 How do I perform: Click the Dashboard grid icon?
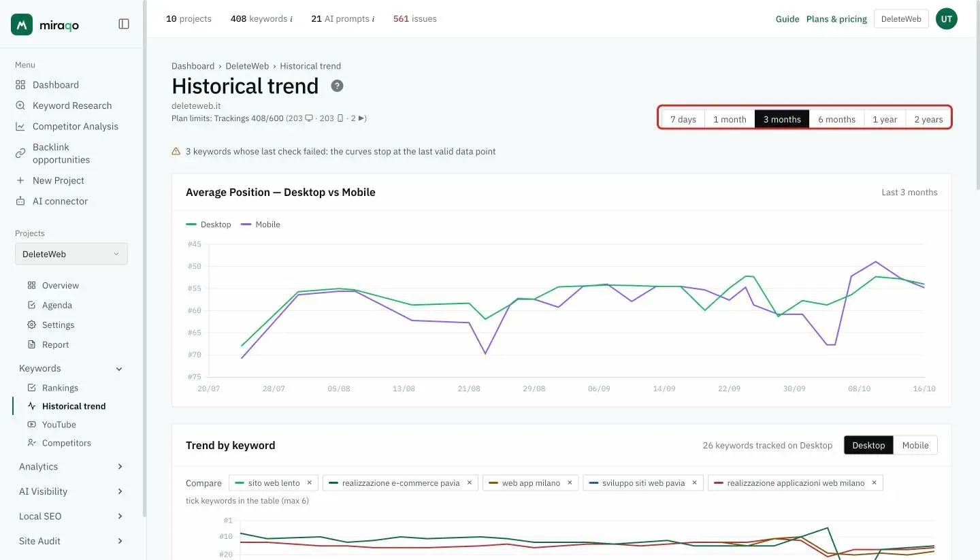coord(20,85)
